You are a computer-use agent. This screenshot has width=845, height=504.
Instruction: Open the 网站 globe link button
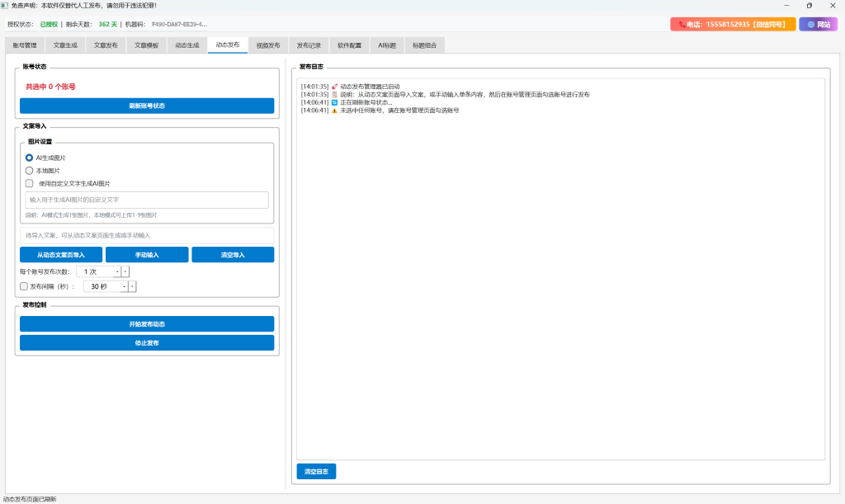(818, 25)
